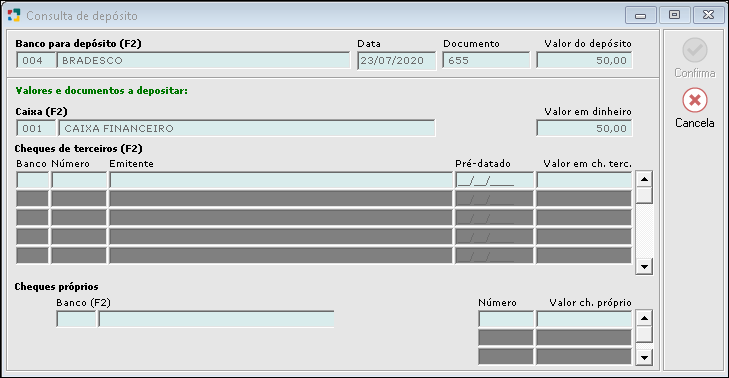
Task: Click first row Banco field in third-party cheques
Action: coord(33,180)
